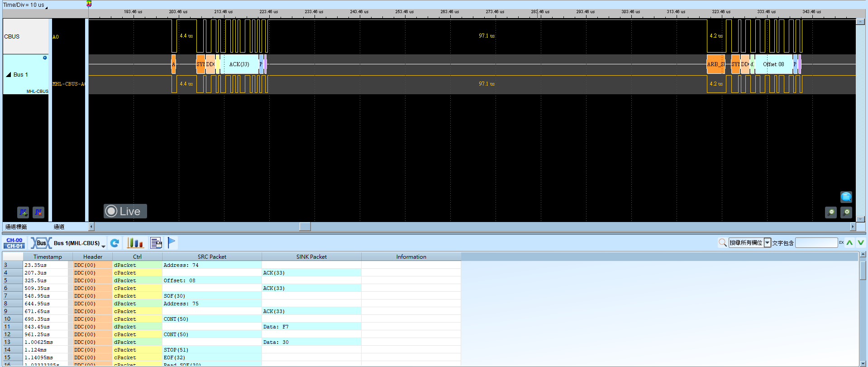Jump to previous search result arrow
Image resolution: width=868 pixels, height=367 pixels.
click(x=849, y=243)
